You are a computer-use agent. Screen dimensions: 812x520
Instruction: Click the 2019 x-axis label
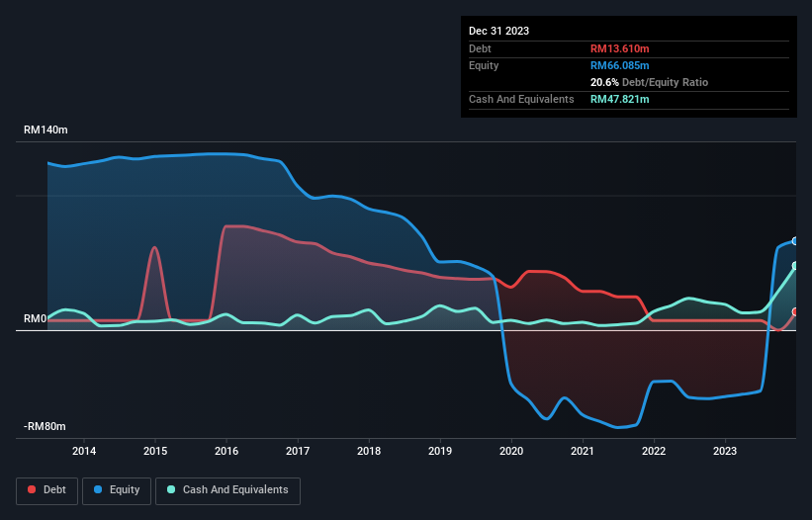[x=440, y=451]
